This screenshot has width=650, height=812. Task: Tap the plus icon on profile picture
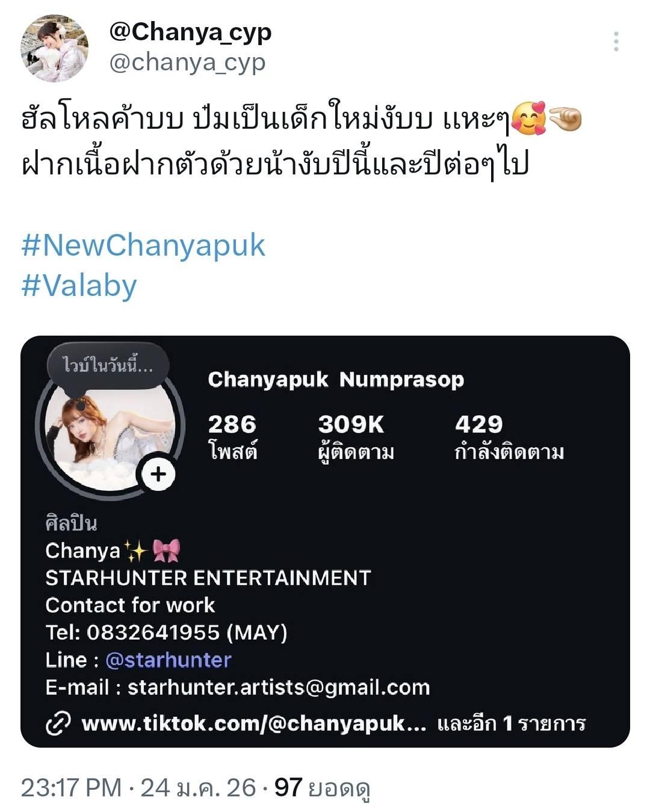(158, 474)
